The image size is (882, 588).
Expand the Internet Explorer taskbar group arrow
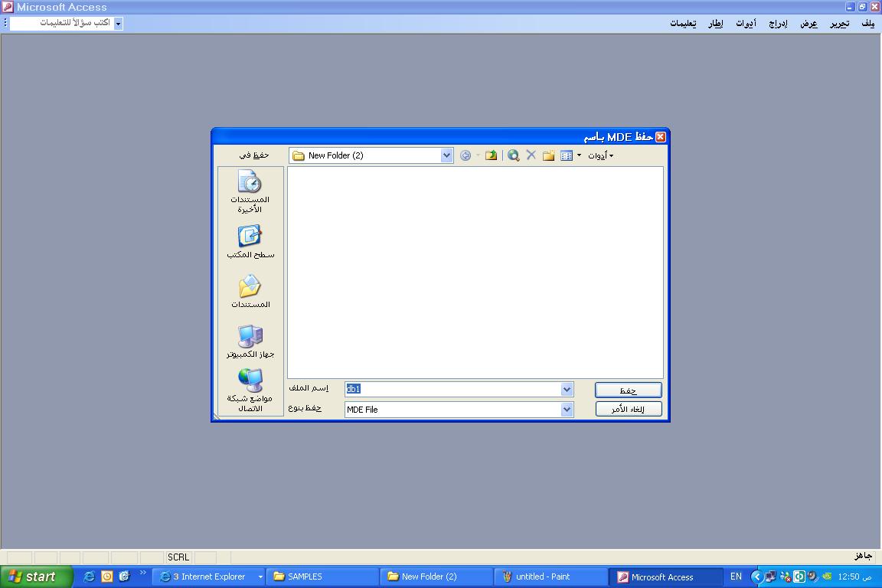260,577
